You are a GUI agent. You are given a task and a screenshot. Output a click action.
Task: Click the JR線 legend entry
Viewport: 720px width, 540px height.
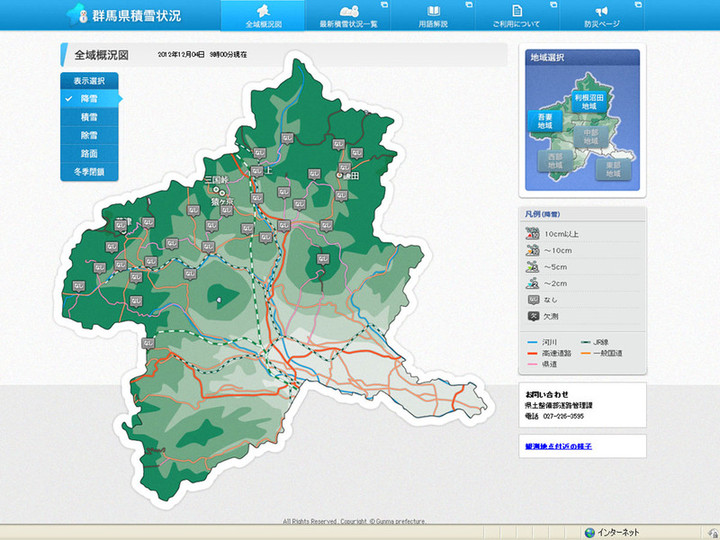[595, 342]
